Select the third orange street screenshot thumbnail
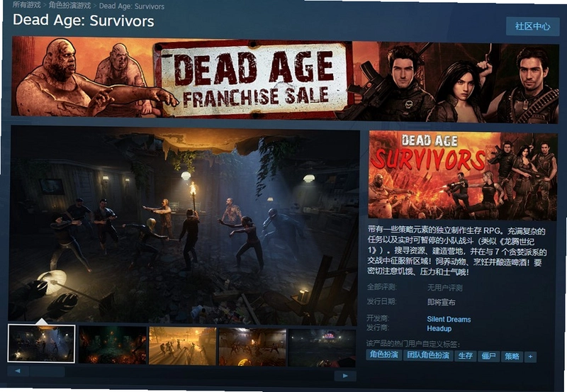Viewport: 567px width, 392px height. [x=183, y=346]
